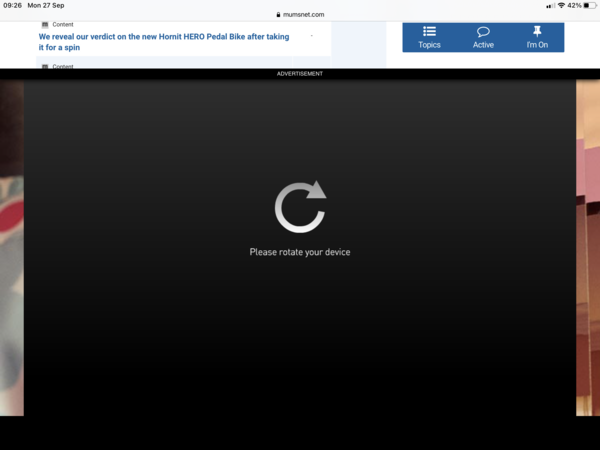Screen dimensions: 600x450
Task: Click the Content icon above Hornit headline
Action: click(x=45, y=24)
